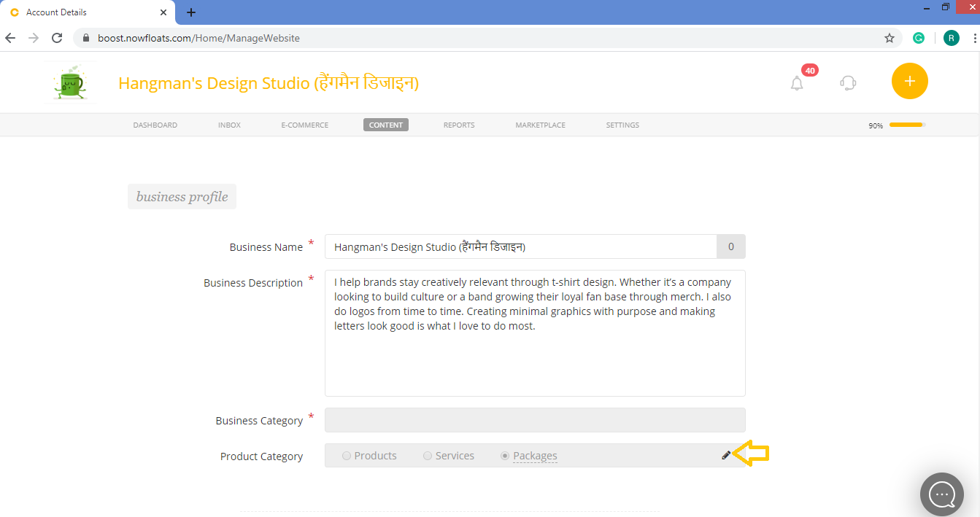
Task: Click the yellow plus add button
Action: [x=909, y=81]
